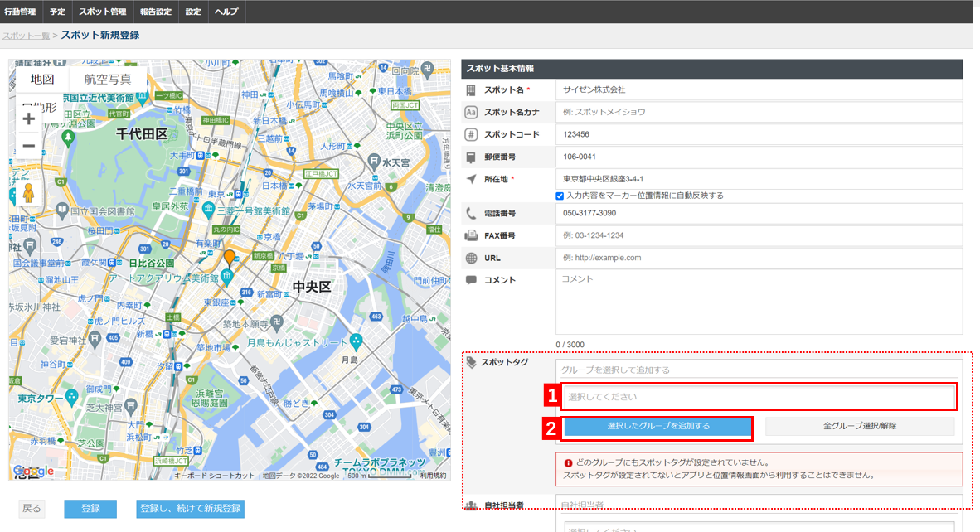980x532 pixels.
Task: Click the phone icon beside 電話番号
Action: click(471, 214)
